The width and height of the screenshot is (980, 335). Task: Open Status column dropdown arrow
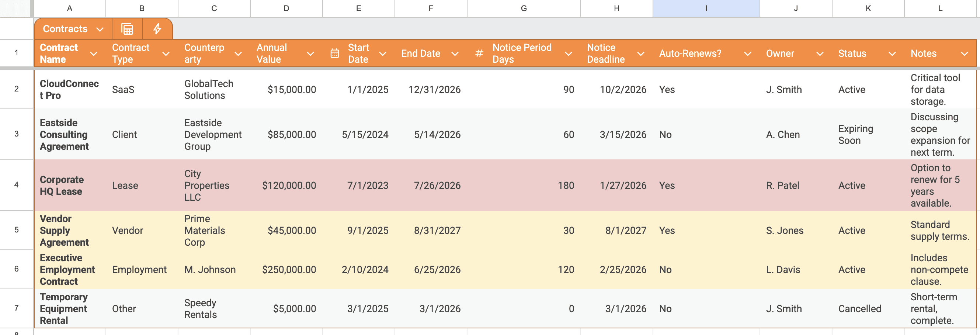coord(892,53)
